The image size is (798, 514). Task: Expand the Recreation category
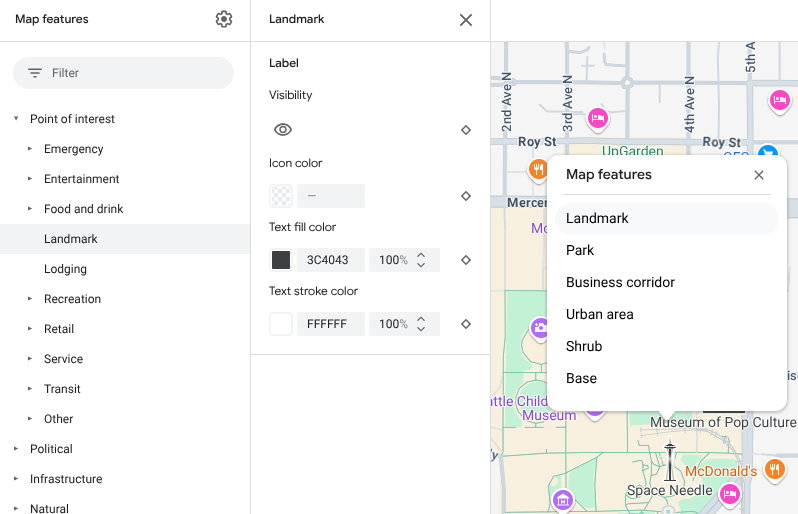pos(30,299)
